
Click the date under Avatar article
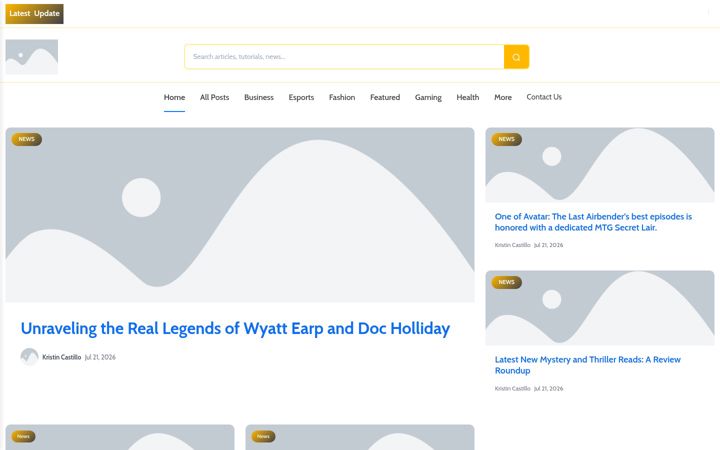tap(548, 245)
